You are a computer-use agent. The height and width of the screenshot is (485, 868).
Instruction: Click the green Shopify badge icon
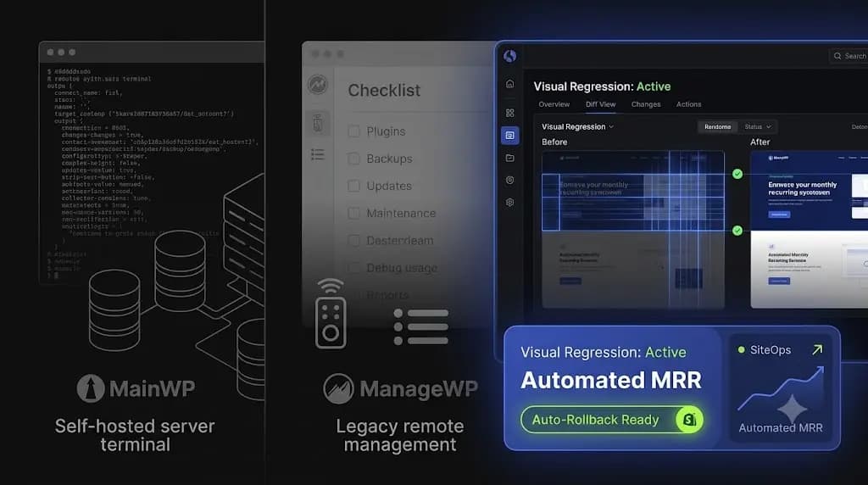pos(689,420)
